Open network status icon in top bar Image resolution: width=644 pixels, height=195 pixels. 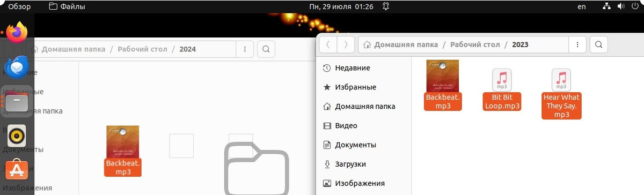(607, 6)
